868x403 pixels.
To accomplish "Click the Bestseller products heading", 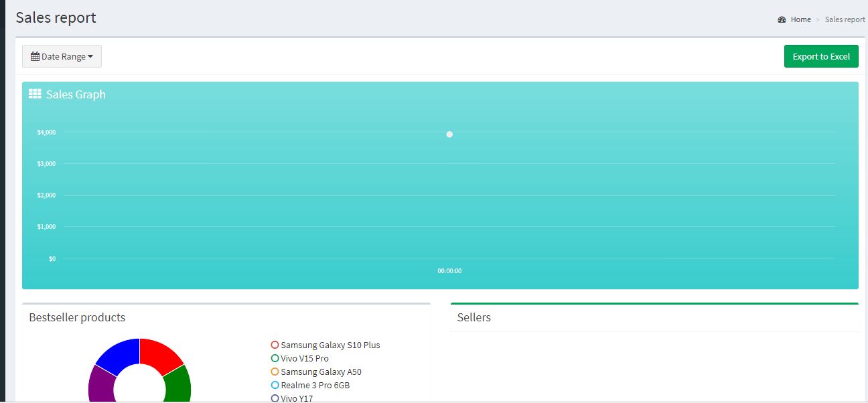I will click(x=77, y=317).
